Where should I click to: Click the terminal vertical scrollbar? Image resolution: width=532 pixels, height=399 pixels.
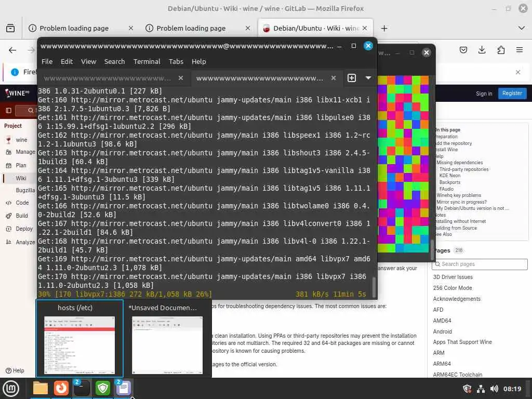pyautogui.click(x=374, y=287)
